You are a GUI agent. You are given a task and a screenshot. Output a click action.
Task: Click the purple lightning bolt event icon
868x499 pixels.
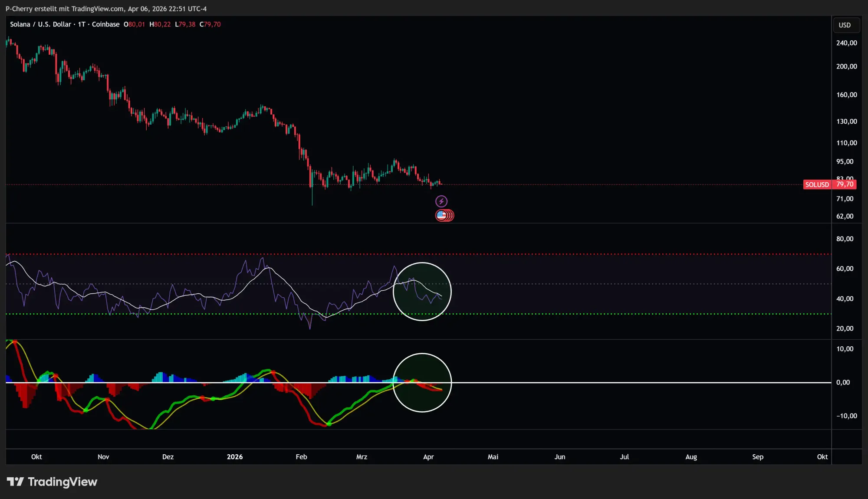441,201
